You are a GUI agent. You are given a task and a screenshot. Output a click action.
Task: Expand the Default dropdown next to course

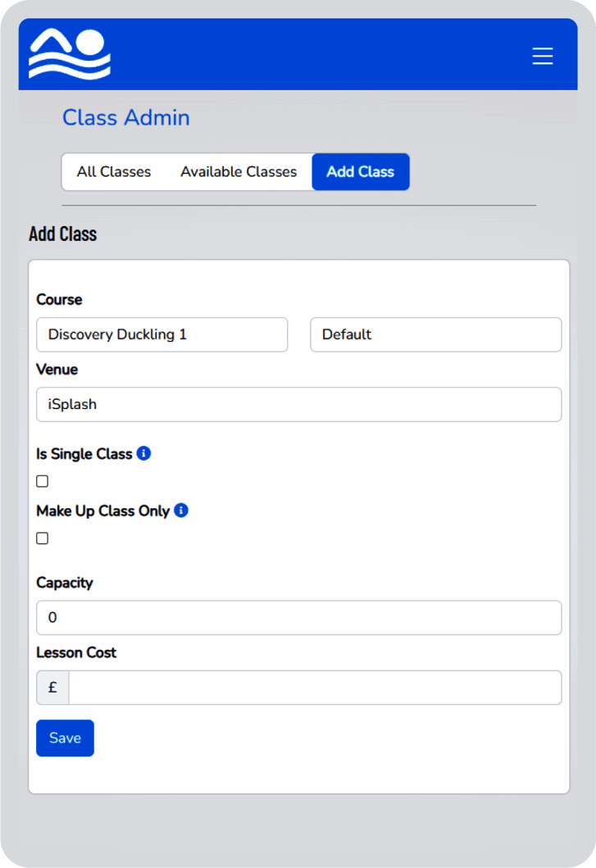[435, 334]
